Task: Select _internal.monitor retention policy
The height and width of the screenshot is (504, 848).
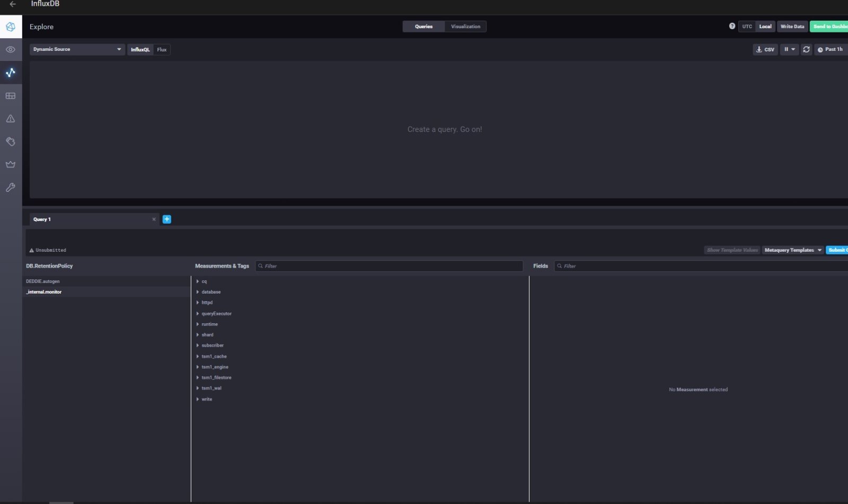Action: (x=106, y=292)
